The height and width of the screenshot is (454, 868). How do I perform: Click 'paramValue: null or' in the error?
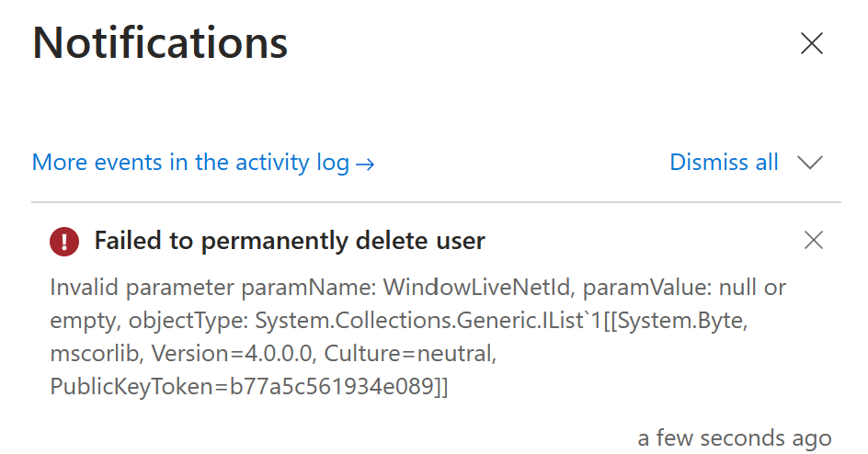(684, 288)
